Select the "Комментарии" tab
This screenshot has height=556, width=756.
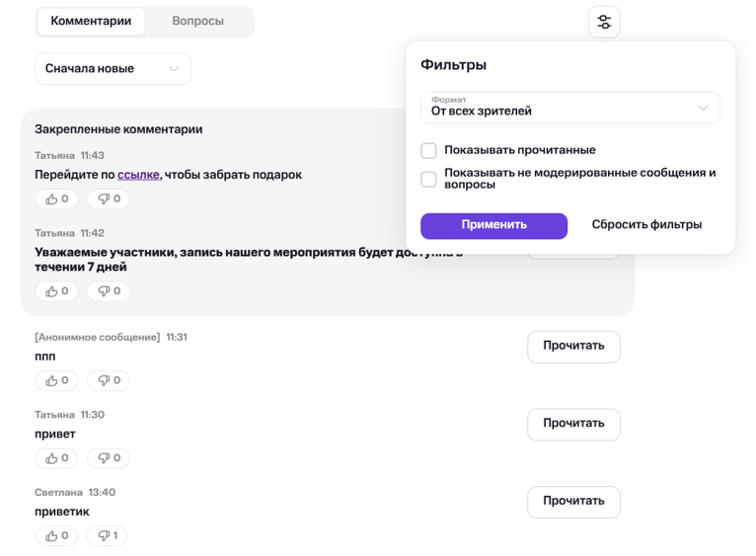(91, 21)
